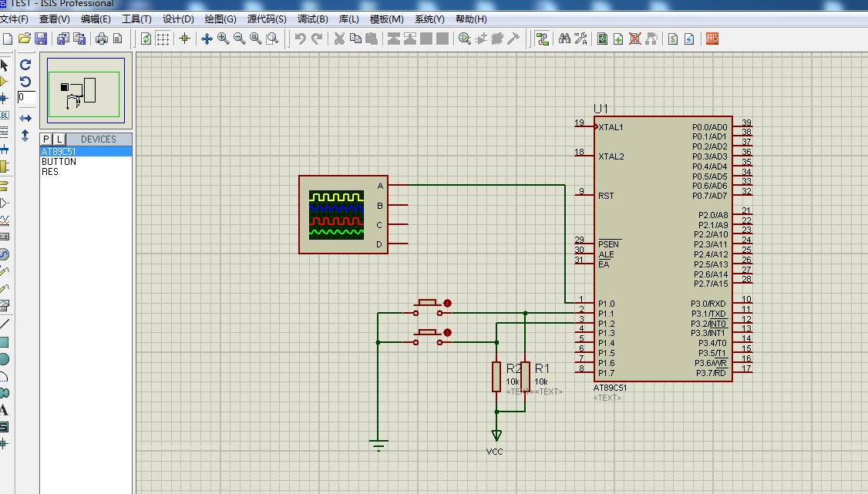This screenshot has width=868, height=494.
Task: Rotate clockwise using the top rotate icon
Action: pyautogui.click(x=25, y=65)
